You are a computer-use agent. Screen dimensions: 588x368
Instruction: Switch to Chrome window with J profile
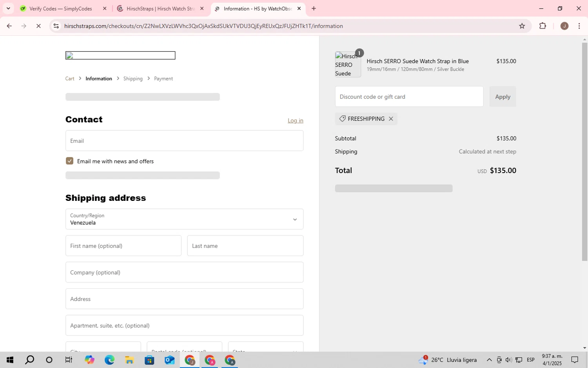coord(190,360)
